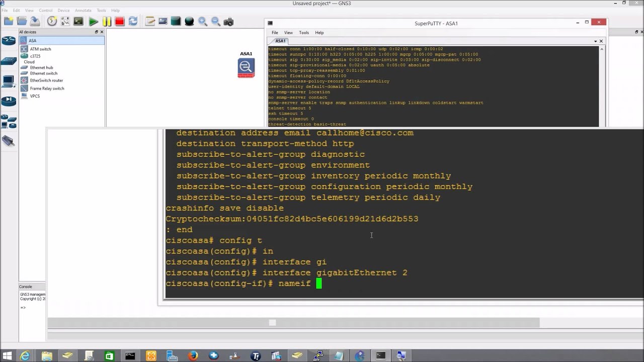The height and width of the screenshot is (362, 644).
Task: Launch Firefox from the taskbar
Action: tap(193, 356)
